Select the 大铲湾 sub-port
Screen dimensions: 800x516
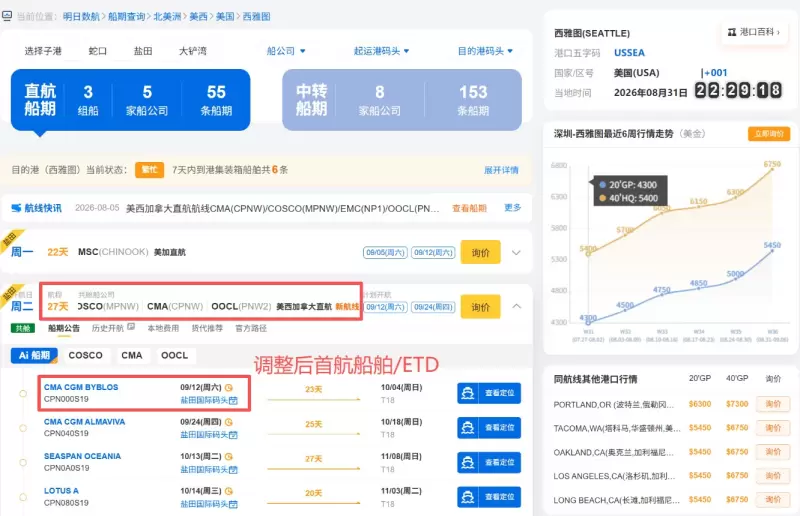point(193,51)
